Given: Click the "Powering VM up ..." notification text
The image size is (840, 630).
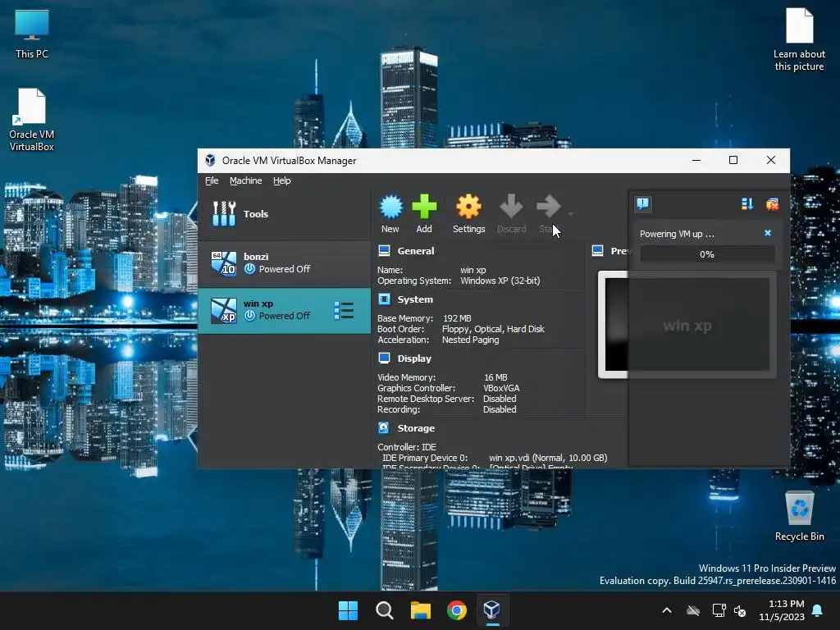Looking at the screenshot, I should coord(677,234).
